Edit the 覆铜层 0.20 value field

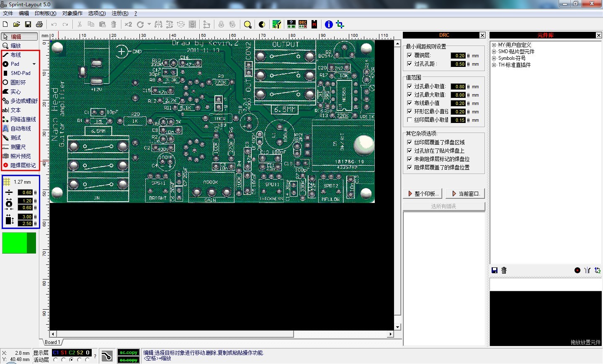point(459,56)
